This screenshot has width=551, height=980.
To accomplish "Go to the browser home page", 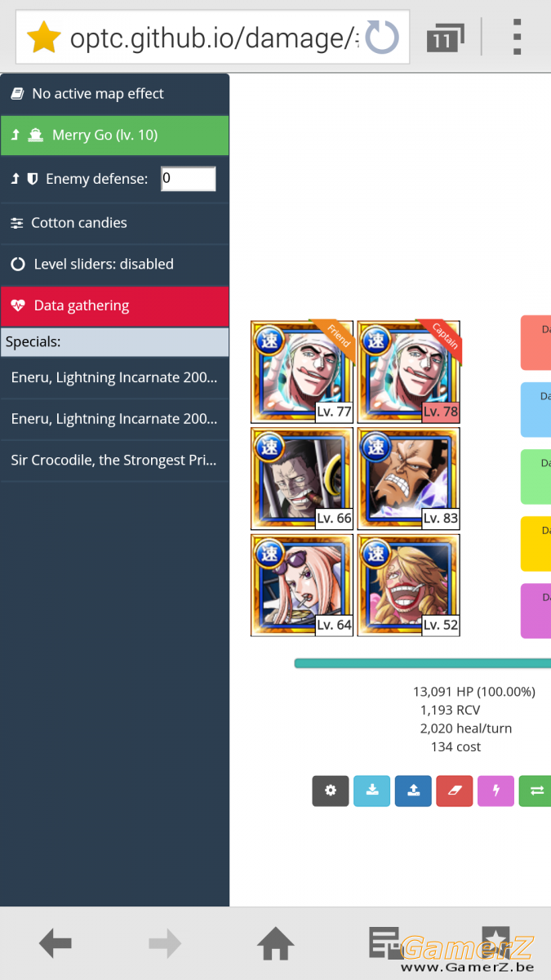I will coord(276,944).
